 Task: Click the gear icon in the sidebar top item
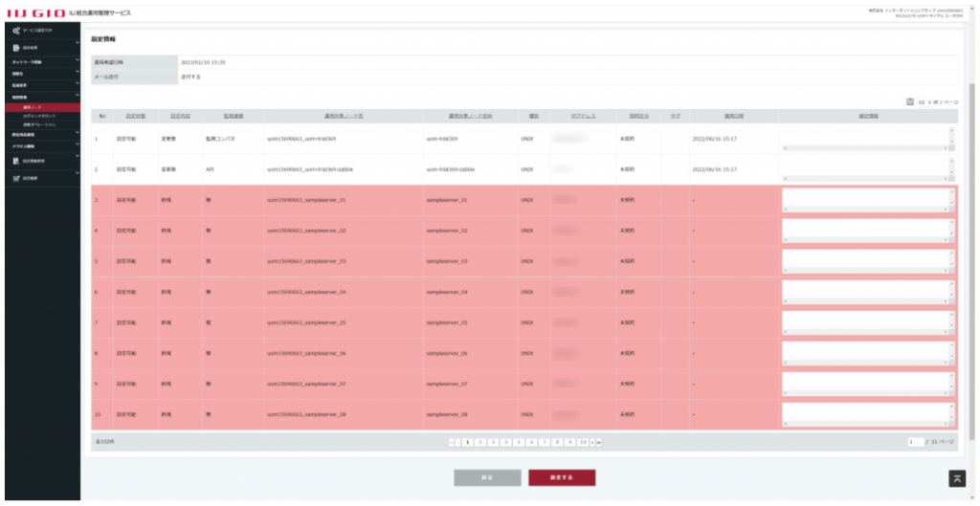point(16,32)
